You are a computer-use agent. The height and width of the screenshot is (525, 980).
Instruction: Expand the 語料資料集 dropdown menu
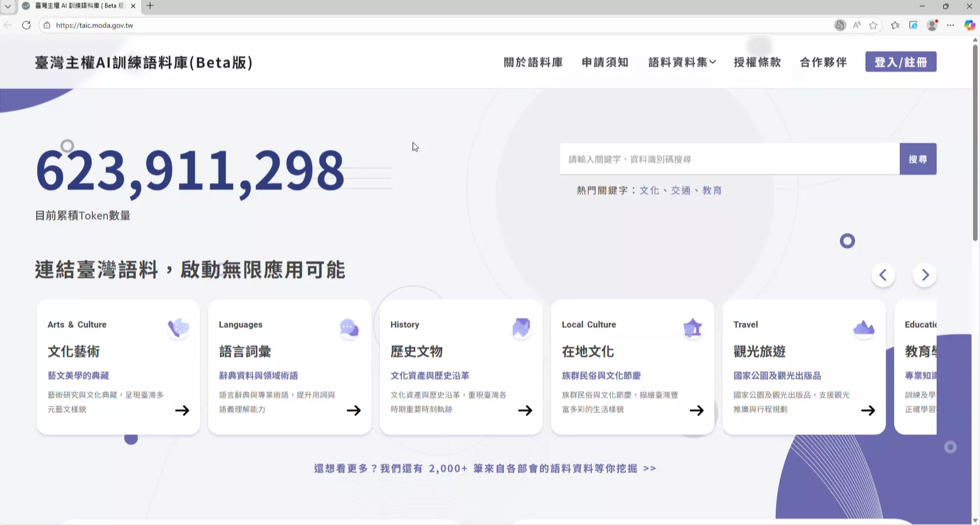[681, 62]
